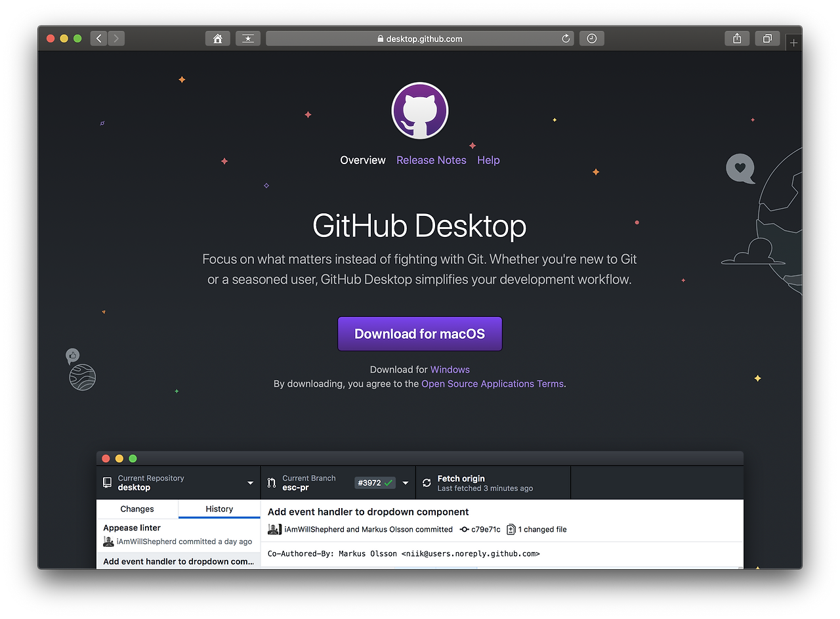Click Download for macOS button
Image resolution: width=840 pixels, height=619 pixels.
pyautogui.click(x=420, y=333)
